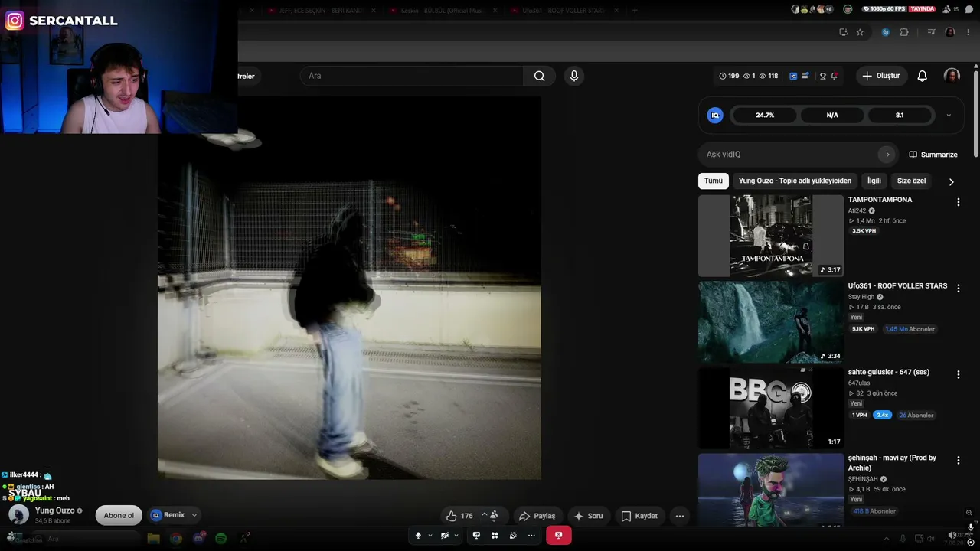This screenshot has width=980, height=551.
Task: Click the vidIQ logo in the toolbar stats
Action: (x=793, y=76)
